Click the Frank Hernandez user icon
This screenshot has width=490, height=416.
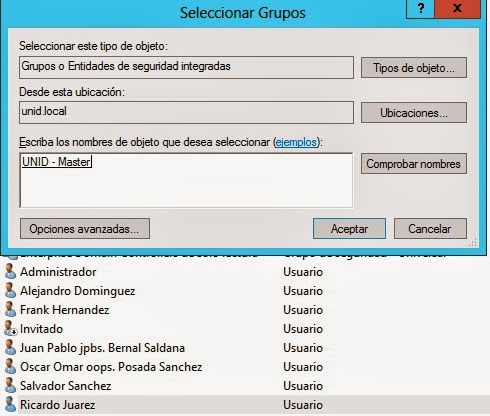[x=10, y=310]
